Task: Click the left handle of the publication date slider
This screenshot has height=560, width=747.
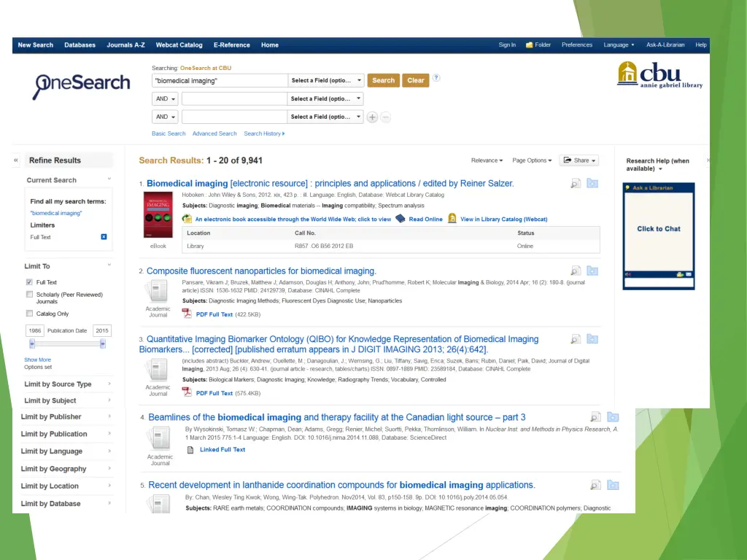Action: point(32,343)
